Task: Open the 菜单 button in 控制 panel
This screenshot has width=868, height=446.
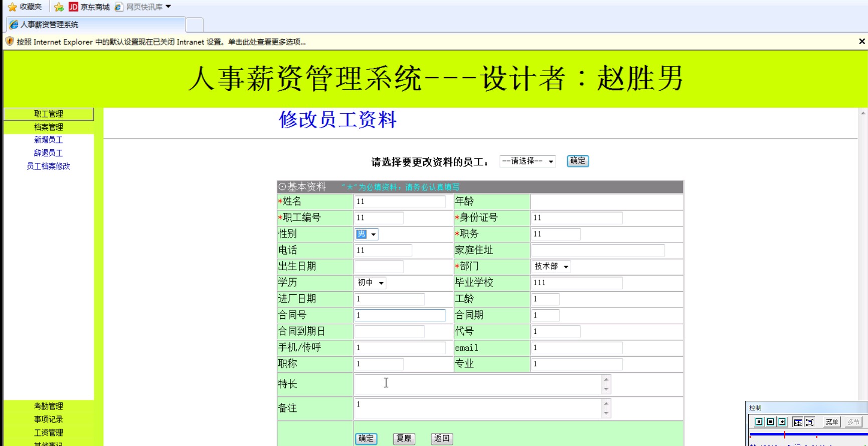Action: pos(832,422)
